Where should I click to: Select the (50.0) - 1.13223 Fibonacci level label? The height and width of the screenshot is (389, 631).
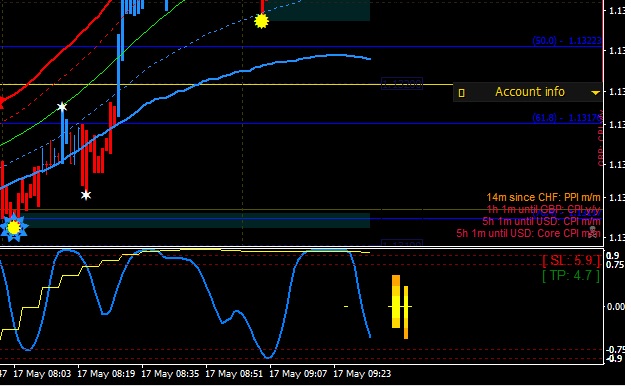567,41
